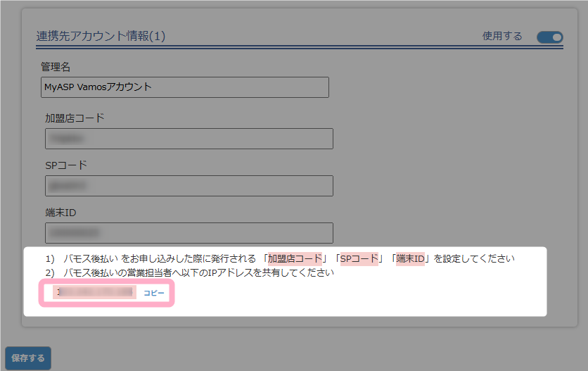Select the SPコード input box
588x371 pixels.
(x=188, y=186)
